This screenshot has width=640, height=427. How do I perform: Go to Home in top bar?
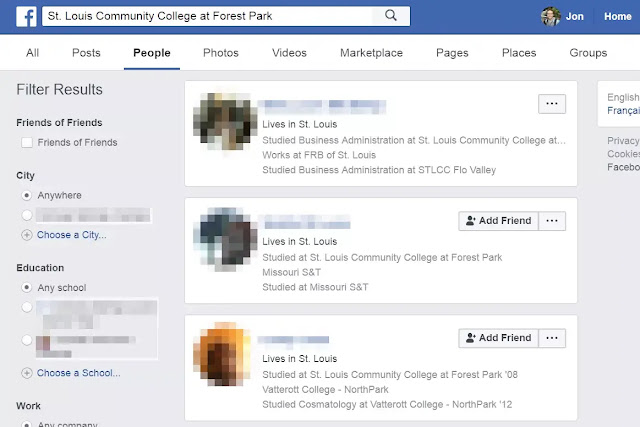point(618,16)
